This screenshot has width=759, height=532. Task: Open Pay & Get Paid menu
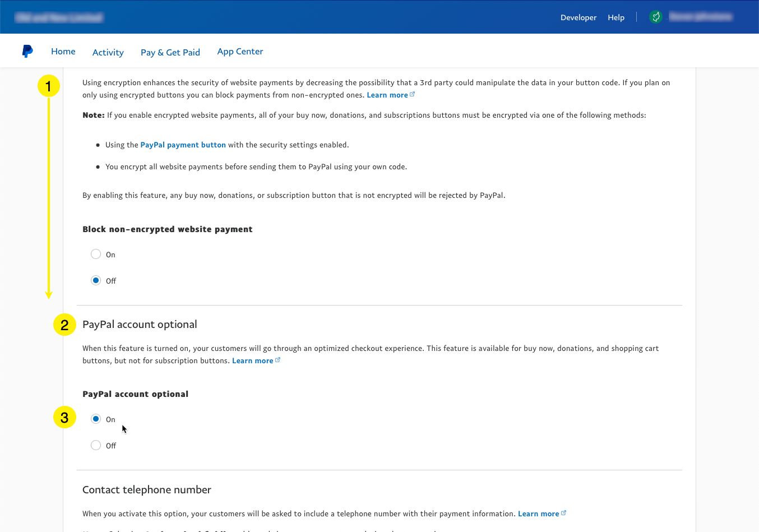(170, 52)
